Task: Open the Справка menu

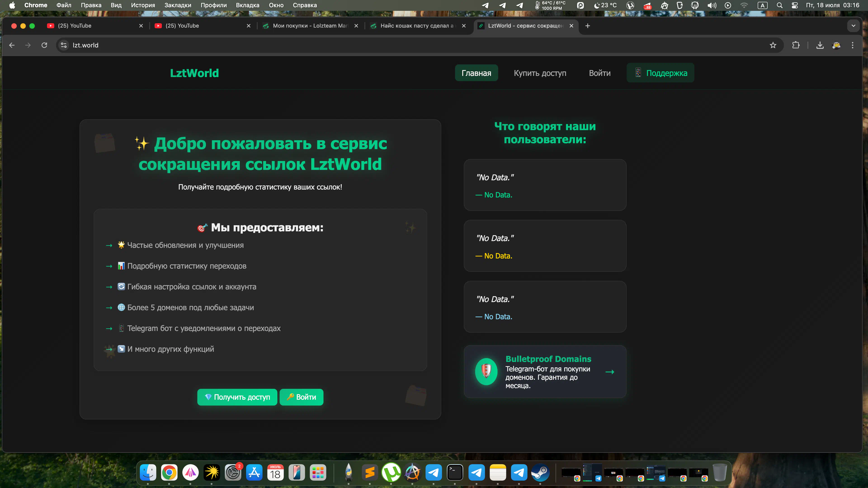Action: (x=305, y=5)
